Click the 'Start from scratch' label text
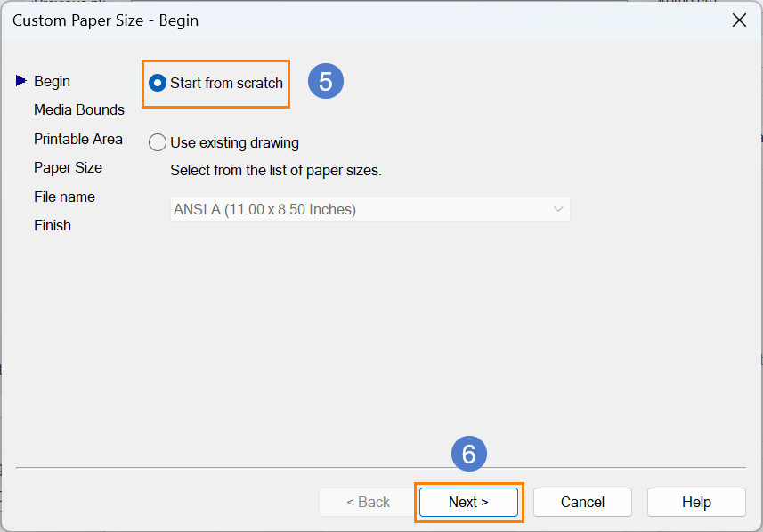Viewport: 763px width, 532px height. click(226, 83)
